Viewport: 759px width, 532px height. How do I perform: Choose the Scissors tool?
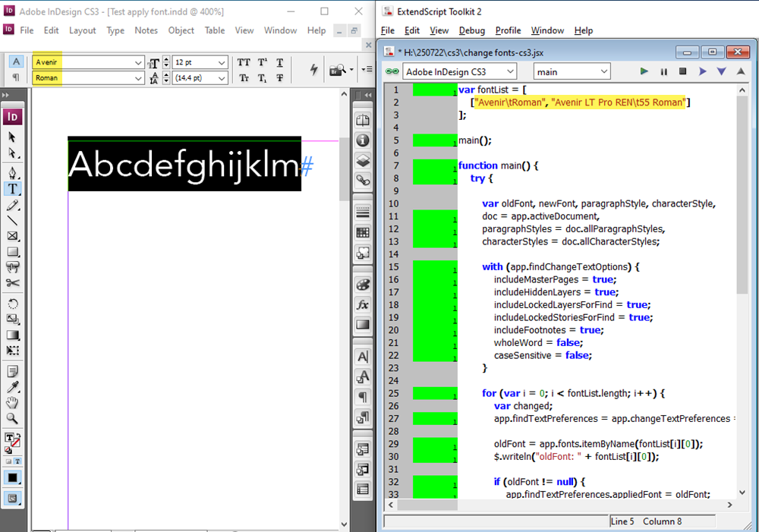pos(12,283)
